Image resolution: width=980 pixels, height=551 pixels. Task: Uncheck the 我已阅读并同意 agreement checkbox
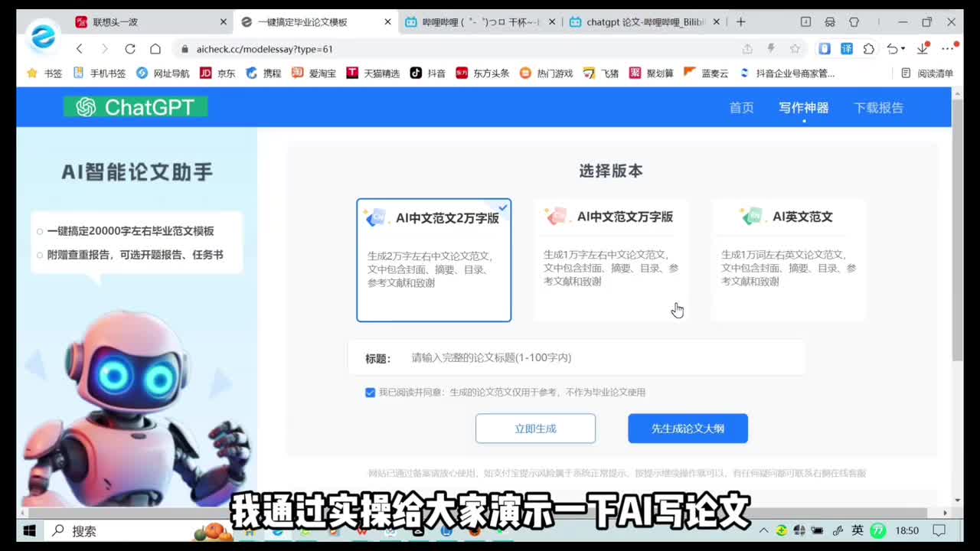tap(371, 393)
